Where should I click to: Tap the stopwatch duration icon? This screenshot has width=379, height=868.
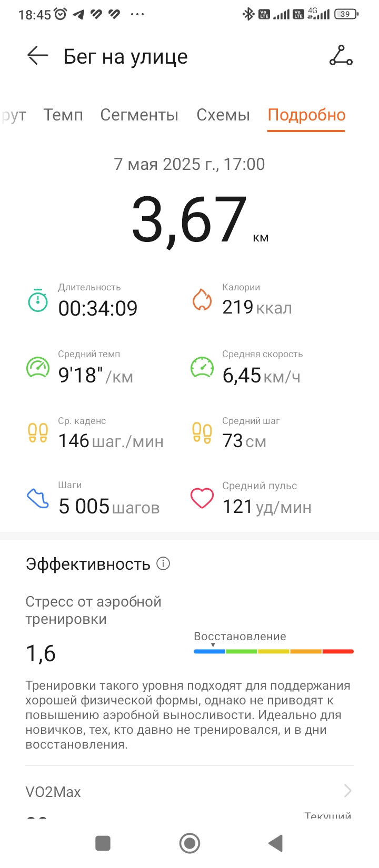(x=38, y=300)
